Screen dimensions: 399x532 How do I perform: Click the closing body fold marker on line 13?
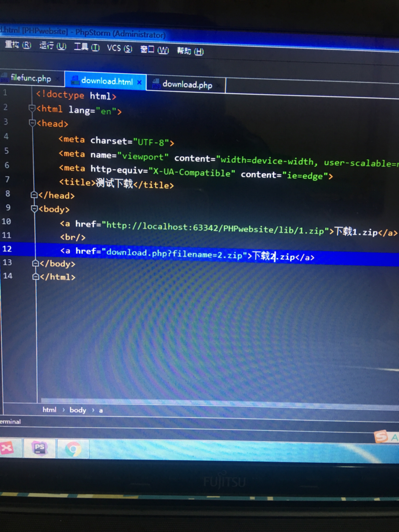(35, 263)
